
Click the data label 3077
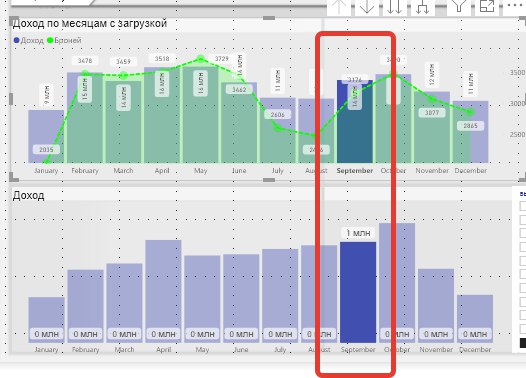(x=432, y=113)
